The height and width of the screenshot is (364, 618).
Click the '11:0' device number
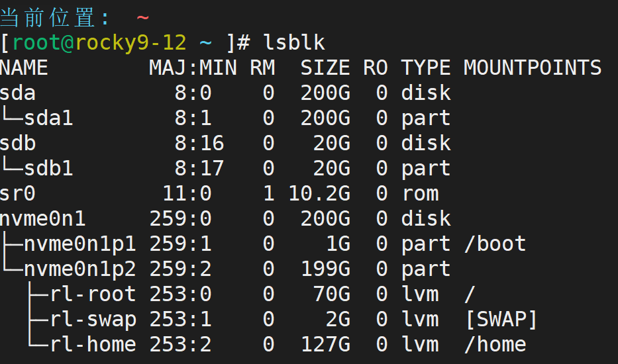[x=187, y=193]
